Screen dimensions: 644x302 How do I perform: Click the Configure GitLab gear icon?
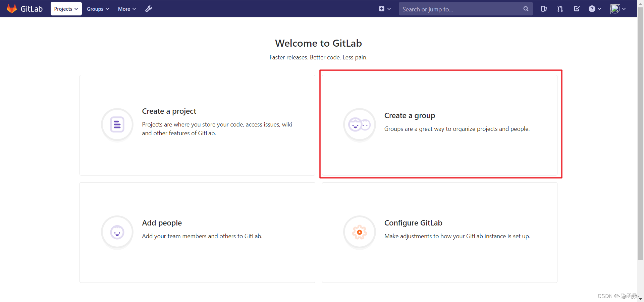pyautogui.click(x=360, y=232)
